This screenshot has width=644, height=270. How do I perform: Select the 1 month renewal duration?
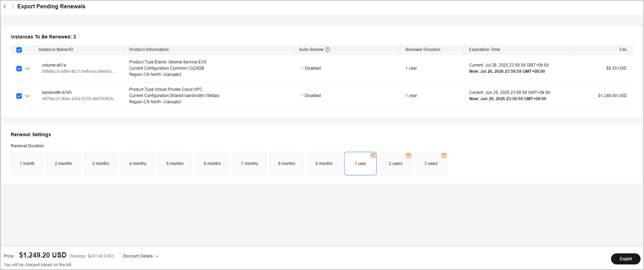tap(27, 164)
